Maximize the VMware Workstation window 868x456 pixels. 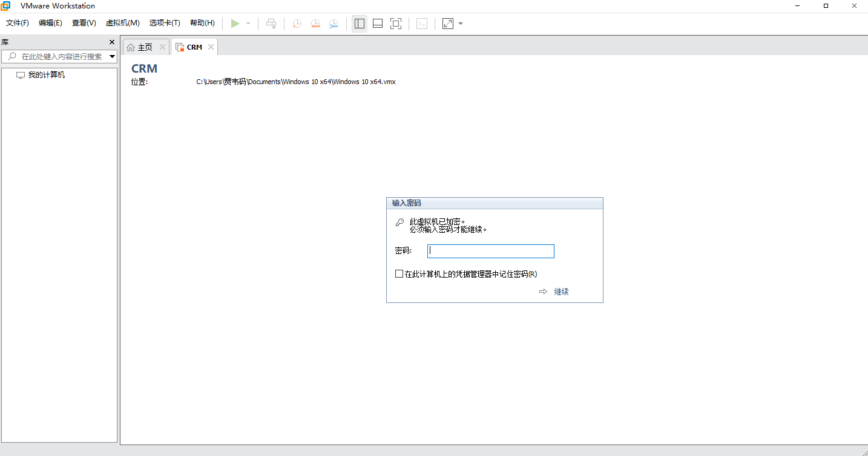tap(826, 5)
